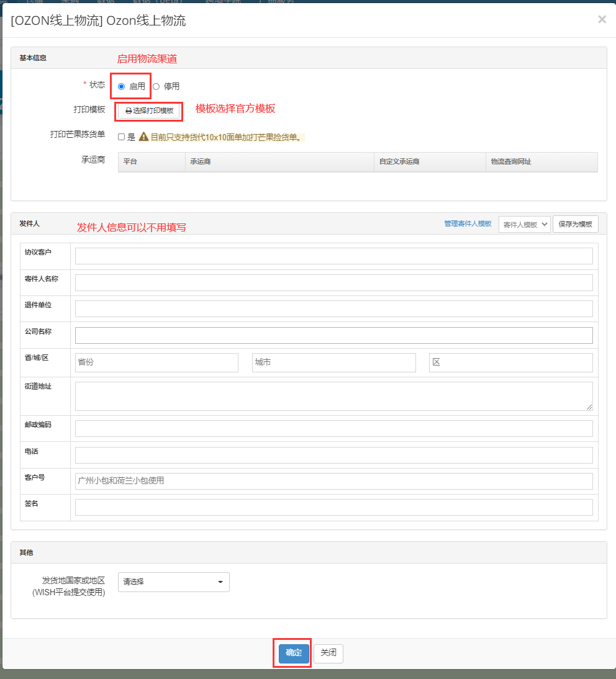Image resolution: width=616 pixels, height=679 pixels.
Task: Focus the 退件单位 input field
Action: pos(333,308)
